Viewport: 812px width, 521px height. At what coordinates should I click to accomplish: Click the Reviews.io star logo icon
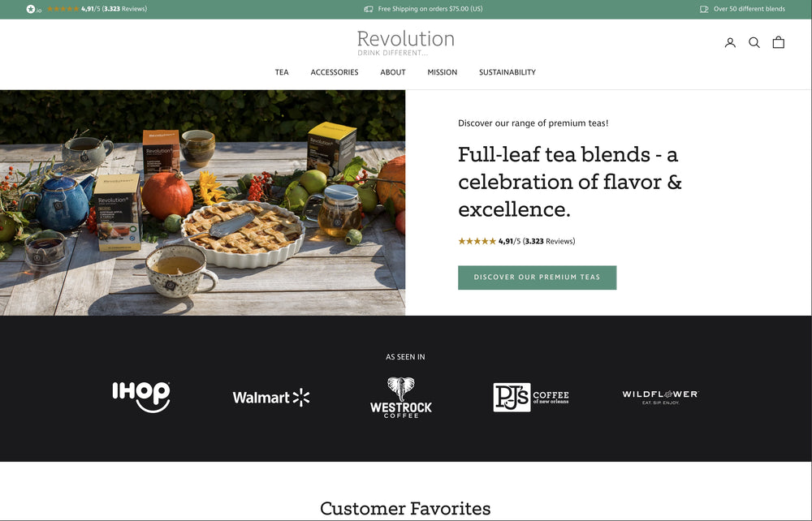[33, 9]
